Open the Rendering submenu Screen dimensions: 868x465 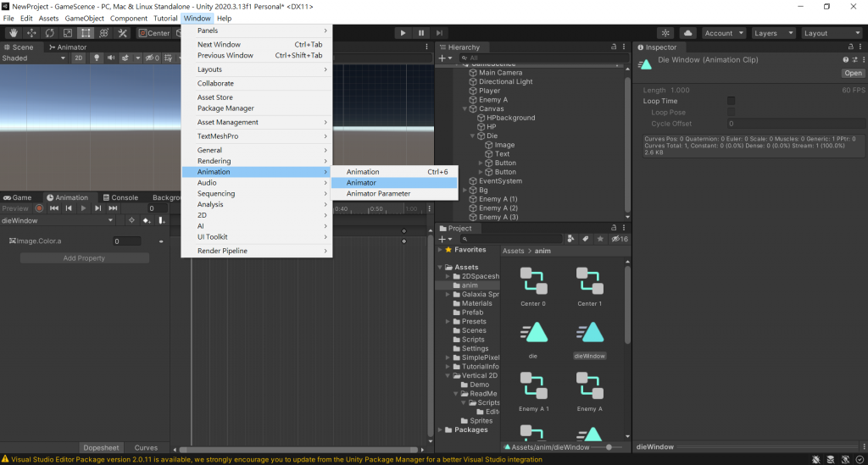point(257,161)
